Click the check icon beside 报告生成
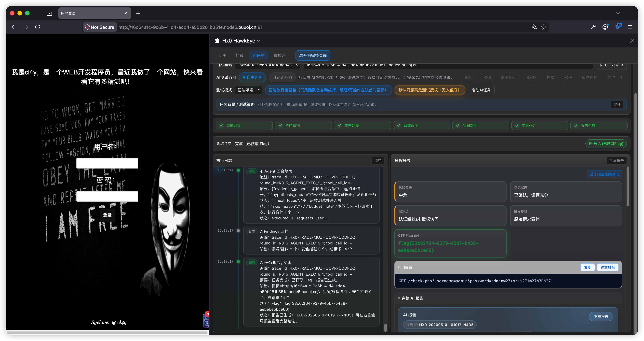The width and height of the screenshot is (644, 341). 576,126
